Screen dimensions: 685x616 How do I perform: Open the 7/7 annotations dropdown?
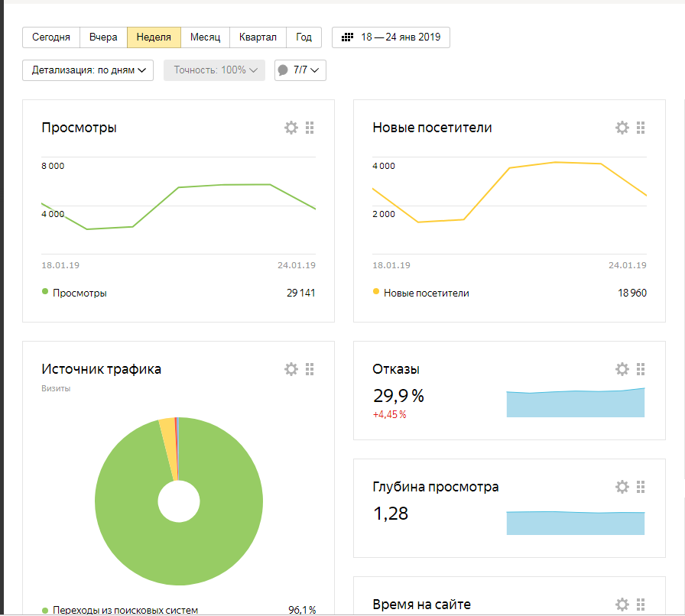pos(300,70)
